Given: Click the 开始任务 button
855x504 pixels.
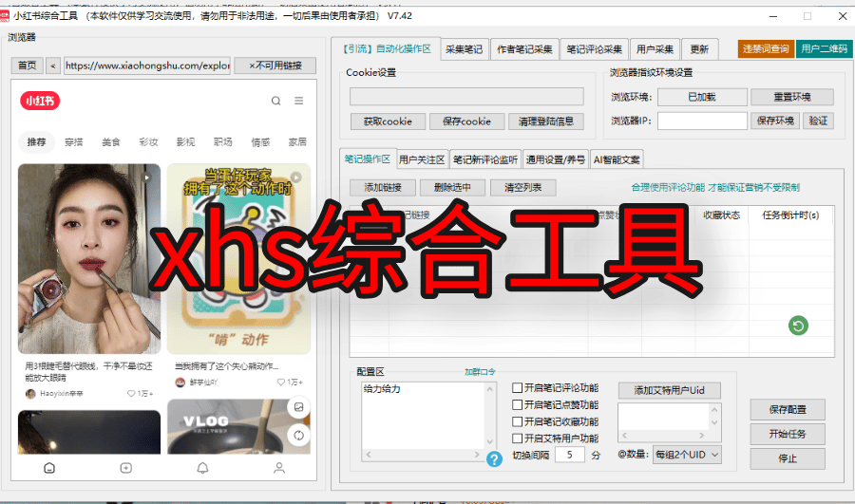Looking at the screenshot, I should (x=787, y=434).
